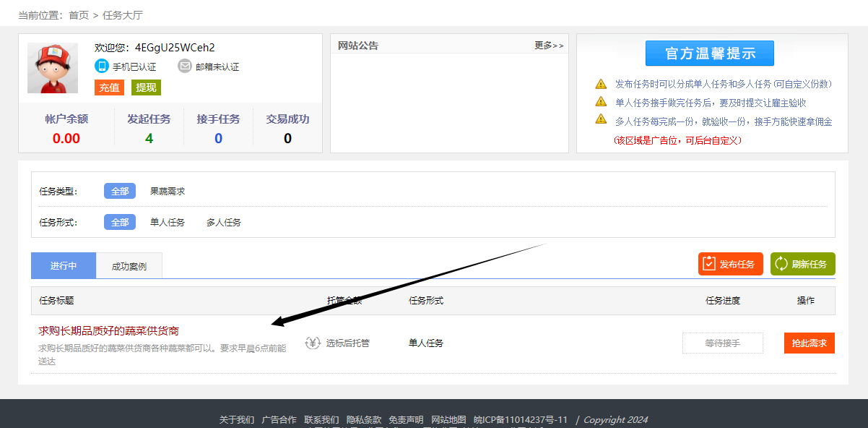868x428 pixels.
Task: Click the yen escrow icon in task row
Action: tap(313, 343)
